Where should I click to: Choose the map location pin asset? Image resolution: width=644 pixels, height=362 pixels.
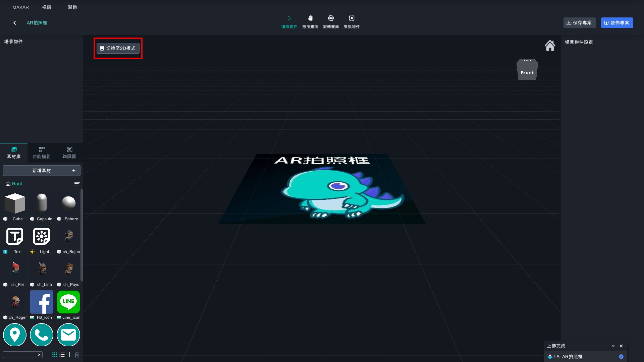coord(15,335)
